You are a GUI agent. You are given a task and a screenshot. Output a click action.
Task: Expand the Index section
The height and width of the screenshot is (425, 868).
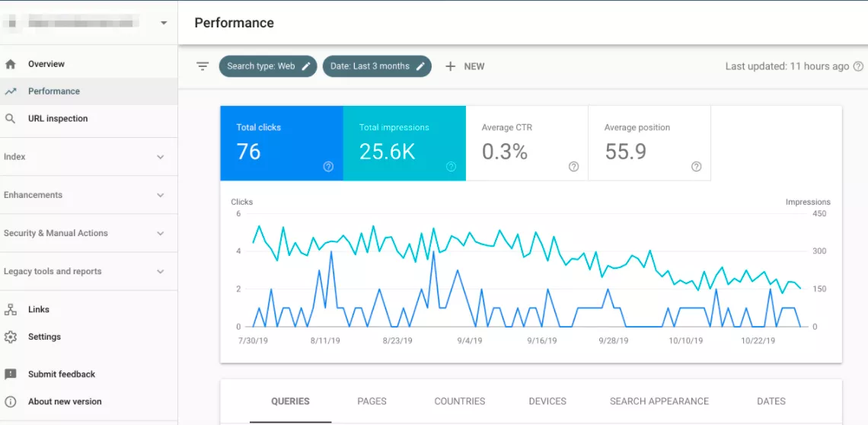(88, 157)
